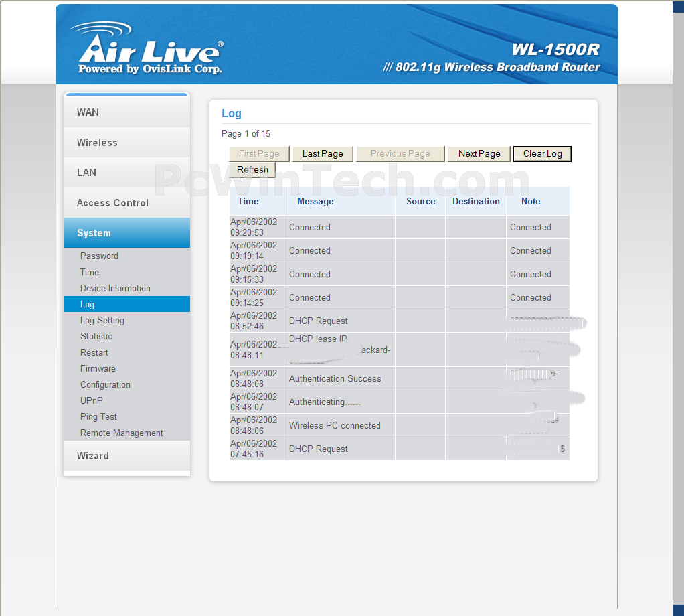Clear the log entries with Clear Log

click(x=542, y=154)
